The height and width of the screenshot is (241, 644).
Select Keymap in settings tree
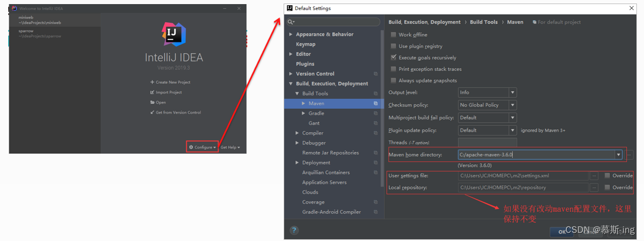click(x=305, y=44)
